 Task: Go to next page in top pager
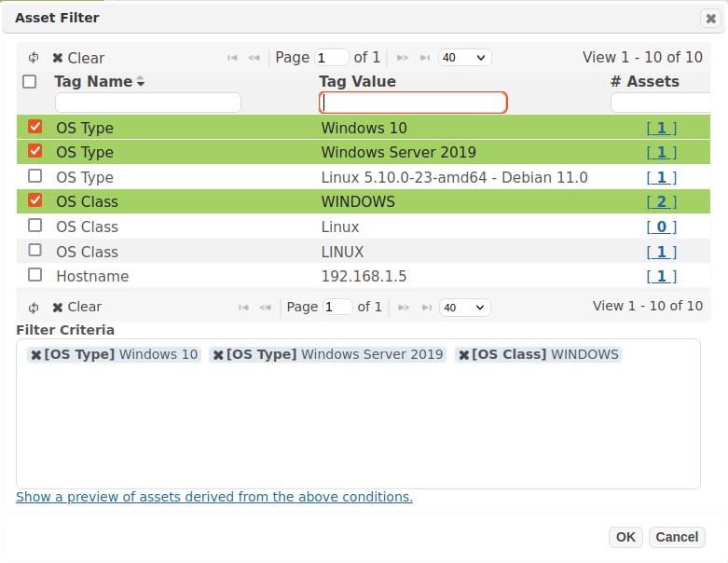(x=403, y=58)
